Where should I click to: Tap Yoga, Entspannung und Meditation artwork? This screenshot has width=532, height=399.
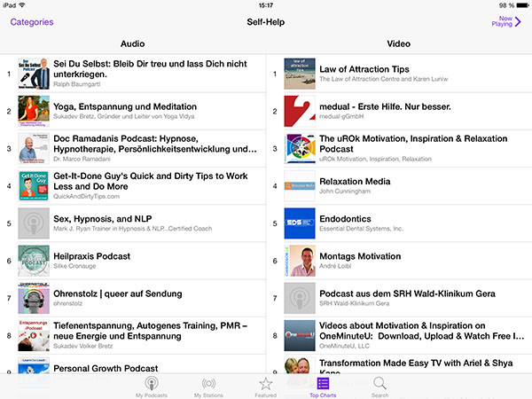tap(34, 111)
